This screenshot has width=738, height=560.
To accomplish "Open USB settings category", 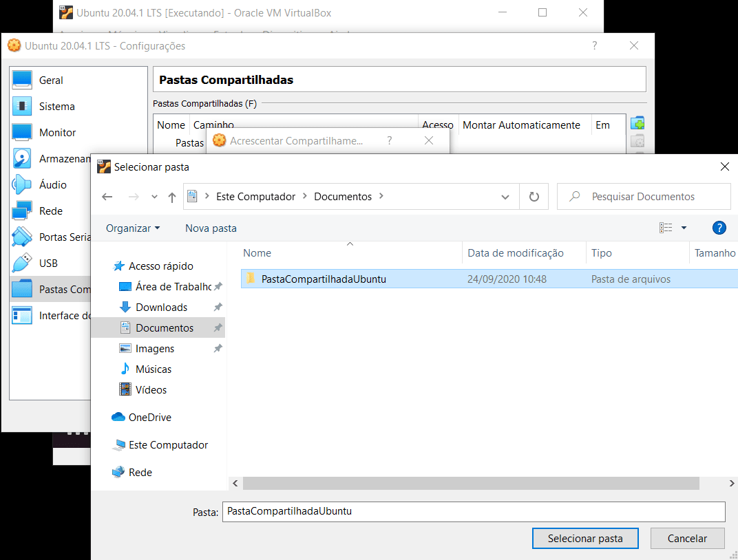I will pyautogui.click(x=48, y=263).
